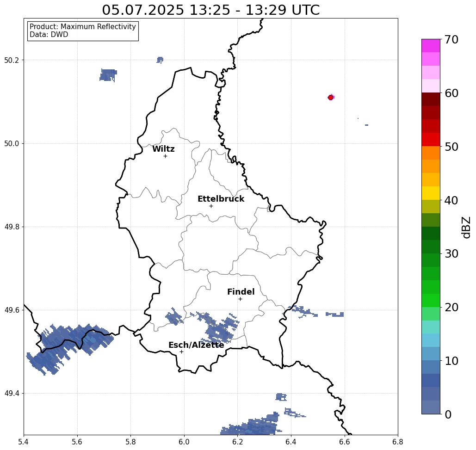Screen dimensions: 476x450
Task: Click the longitude 6.0 axis label
Action: [184, 442]
